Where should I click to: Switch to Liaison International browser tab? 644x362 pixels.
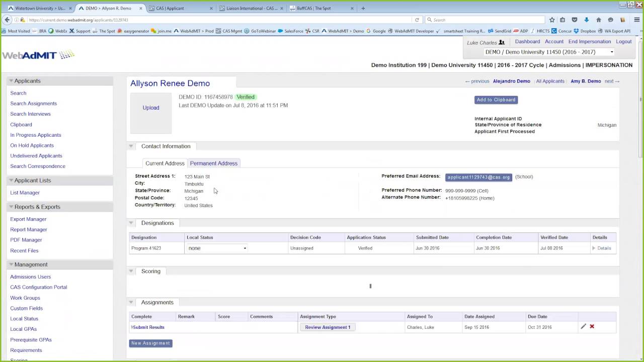click(251, 8)
